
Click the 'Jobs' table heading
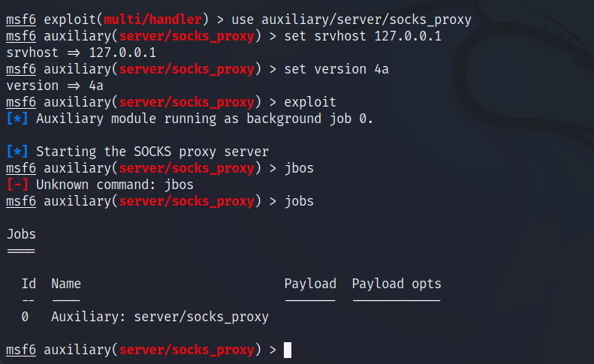21,234
